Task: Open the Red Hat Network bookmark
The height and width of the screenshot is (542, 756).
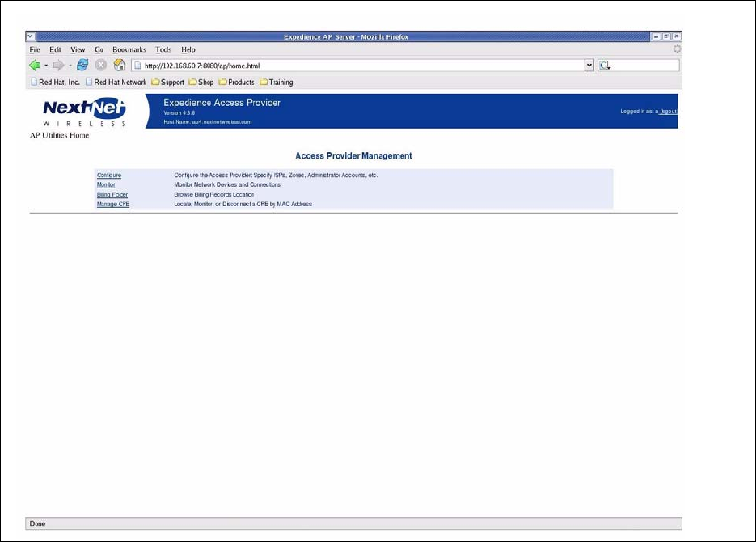Action: tap(116, 82)
